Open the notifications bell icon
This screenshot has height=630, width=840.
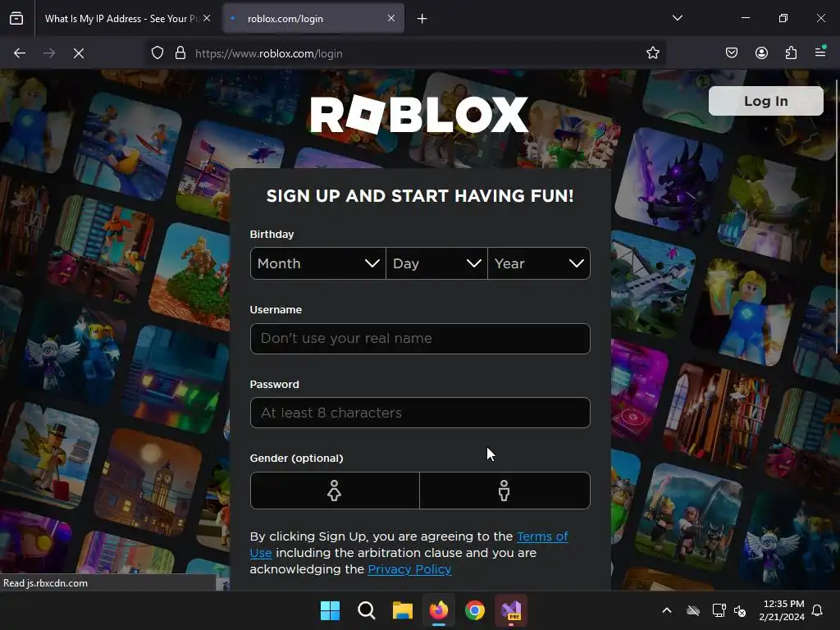(x=818, y=610)
